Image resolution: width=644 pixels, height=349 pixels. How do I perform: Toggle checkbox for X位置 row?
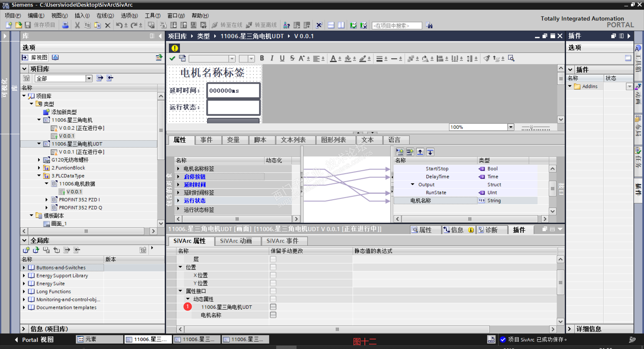pos(273,275)
